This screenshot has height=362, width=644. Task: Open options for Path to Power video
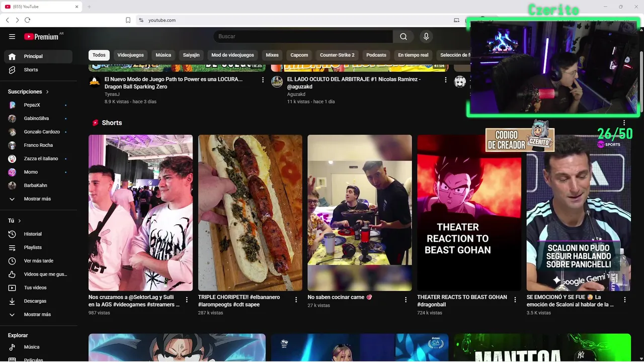[263, 80]
